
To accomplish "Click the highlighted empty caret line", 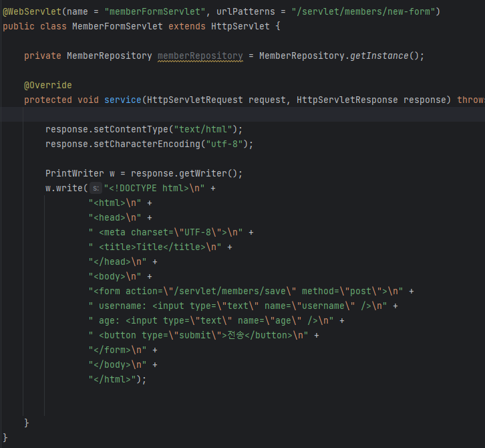I will pyautogui.click(x=242, y=114).
